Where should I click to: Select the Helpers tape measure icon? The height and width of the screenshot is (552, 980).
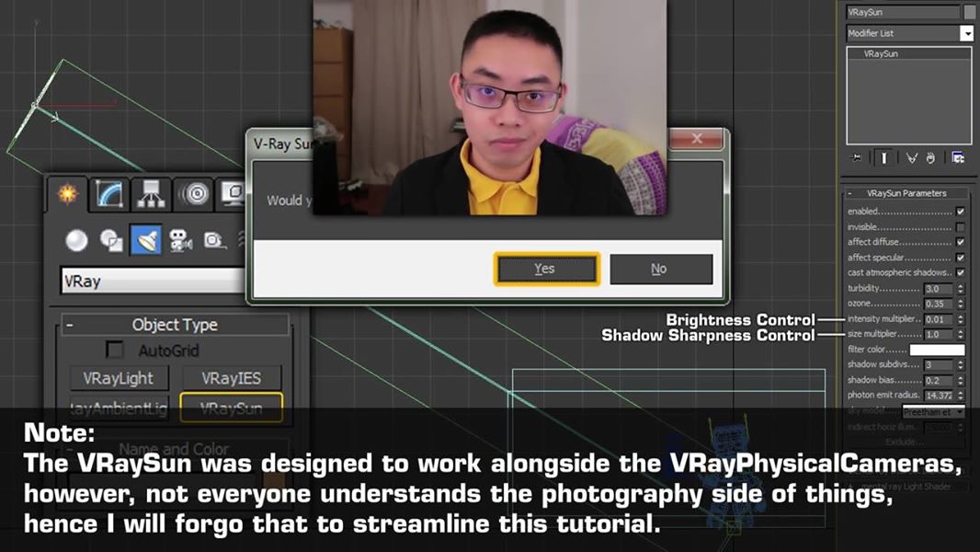pos(214,241)
